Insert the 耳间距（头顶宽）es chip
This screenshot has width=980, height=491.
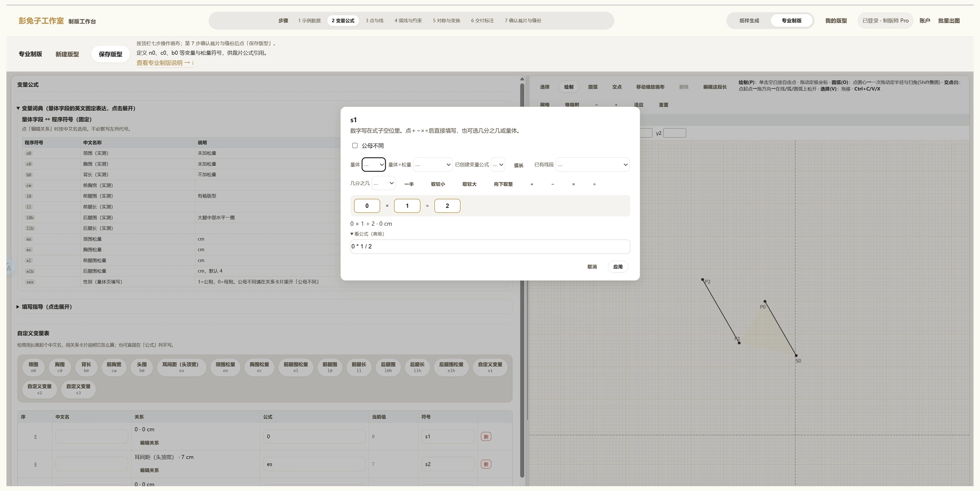(x=181, y=367)
